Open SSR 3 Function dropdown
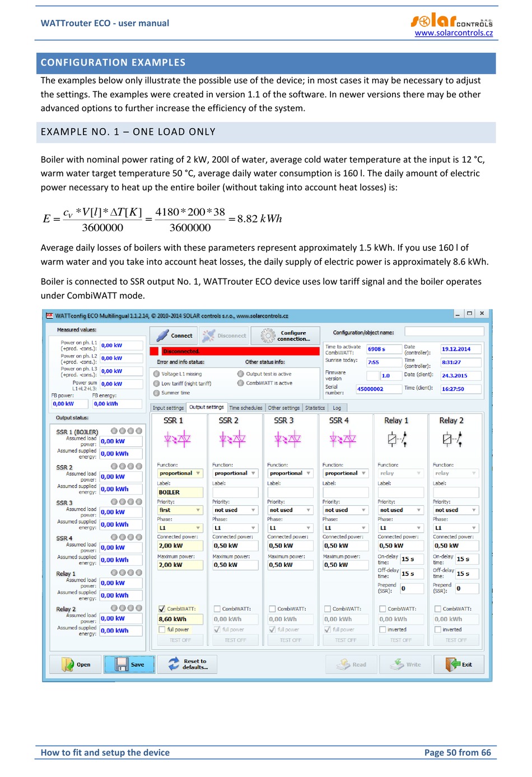The width and height of the screenshot is (532, 777). (290, 473)
